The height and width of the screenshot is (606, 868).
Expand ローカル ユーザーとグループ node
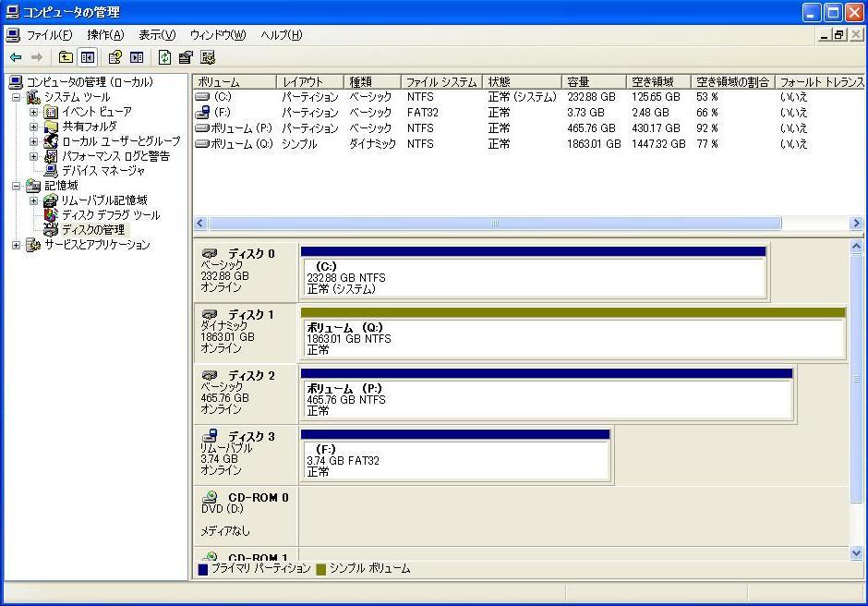pos(34,142)
